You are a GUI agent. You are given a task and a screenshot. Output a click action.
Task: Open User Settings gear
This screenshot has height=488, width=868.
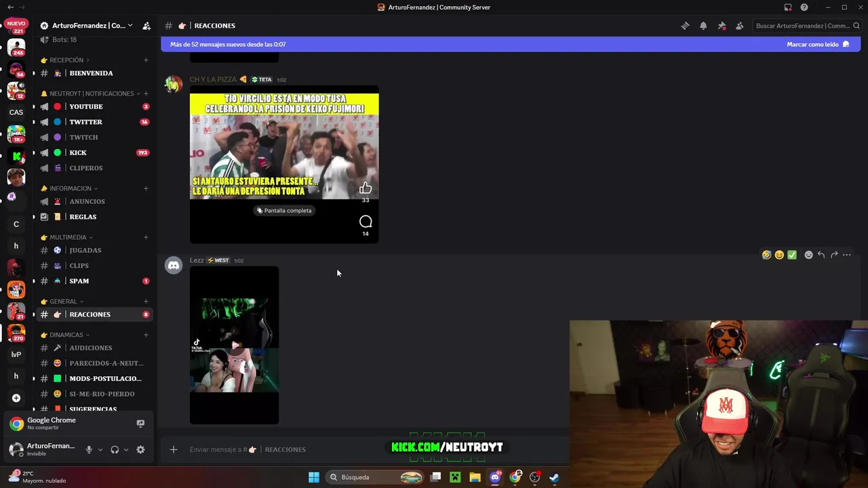[x=140, y=449]
